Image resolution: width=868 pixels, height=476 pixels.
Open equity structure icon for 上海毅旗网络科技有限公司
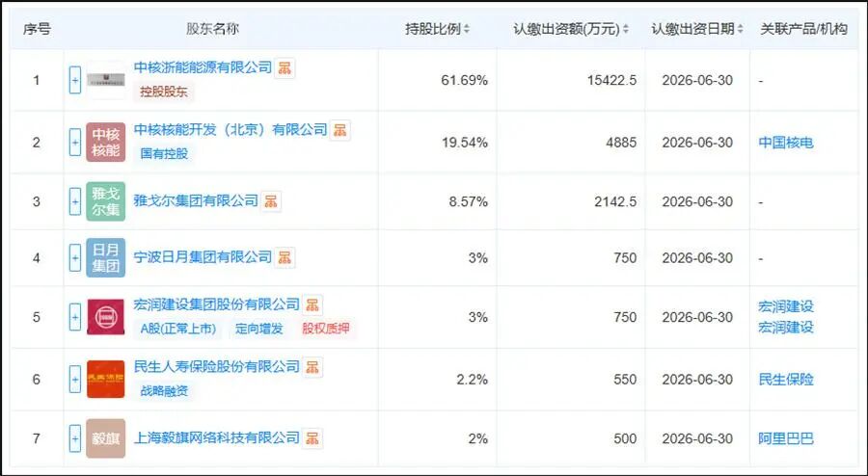point(312,438)
